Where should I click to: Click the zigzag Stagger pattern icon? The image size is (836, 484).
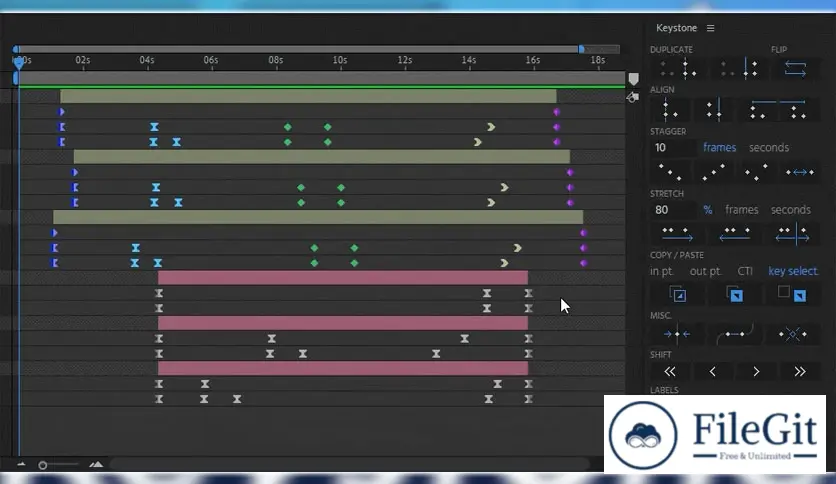(756, 172)
